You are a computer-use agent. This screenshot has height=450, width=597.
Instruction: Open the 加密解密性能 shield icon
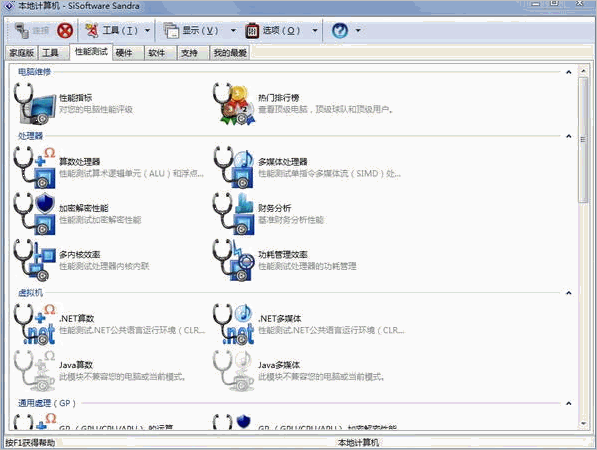point(34,214)
